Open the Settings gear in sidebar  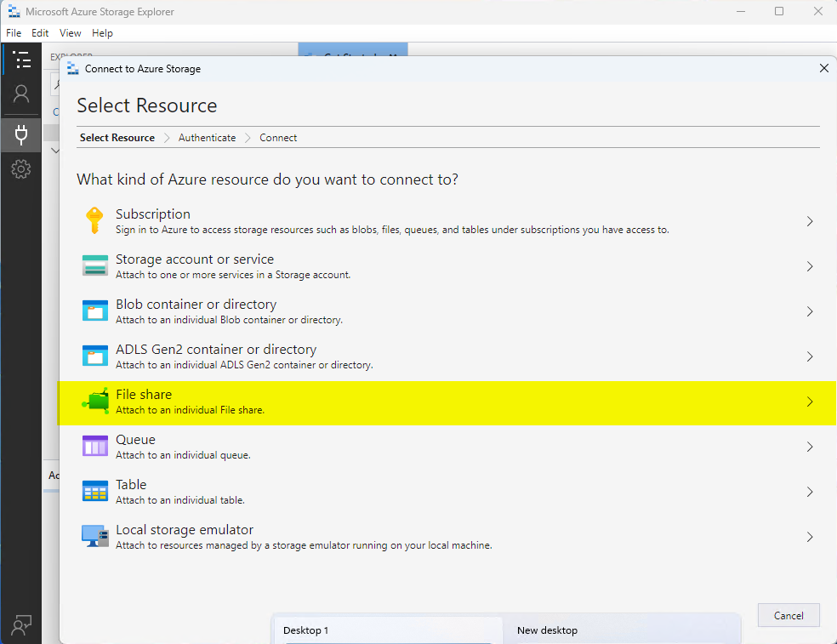[x=21, y=169]
